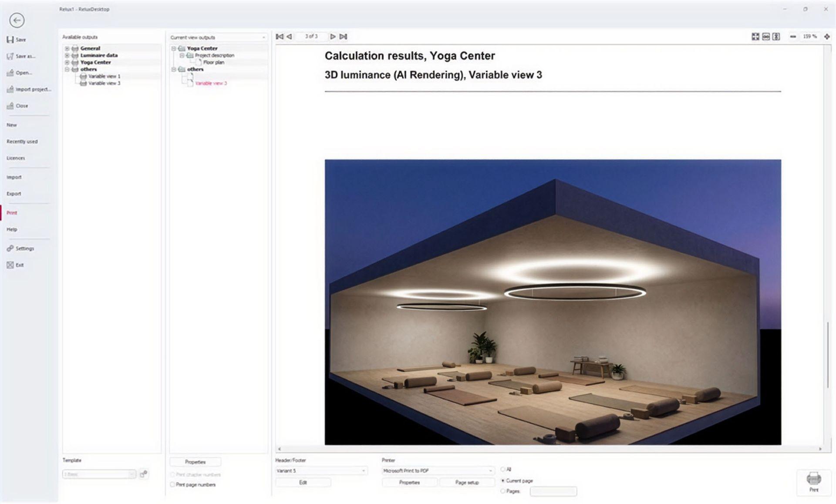Open the Header/Footer Variant 5 dropdown
This screenshot has height=504, width=836.
tap(321, 470)
